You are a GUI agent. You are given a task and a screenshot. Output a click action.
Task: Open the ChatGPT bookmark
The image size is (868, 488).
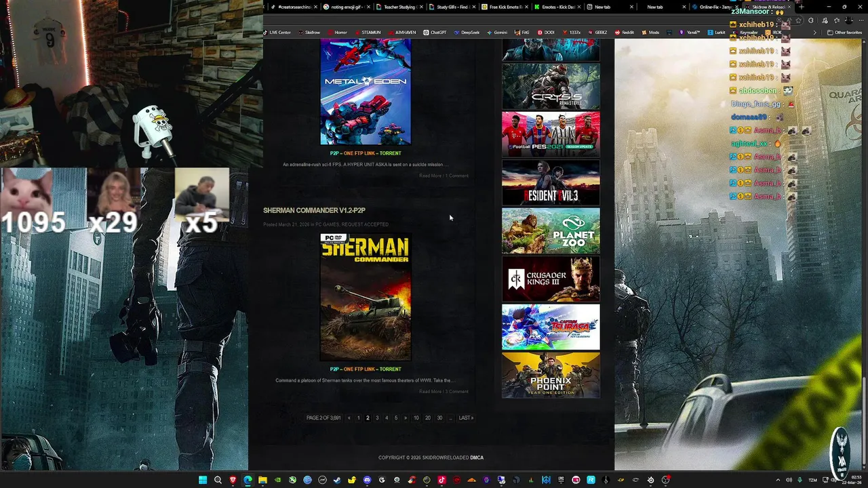click(x=435, y=33)
